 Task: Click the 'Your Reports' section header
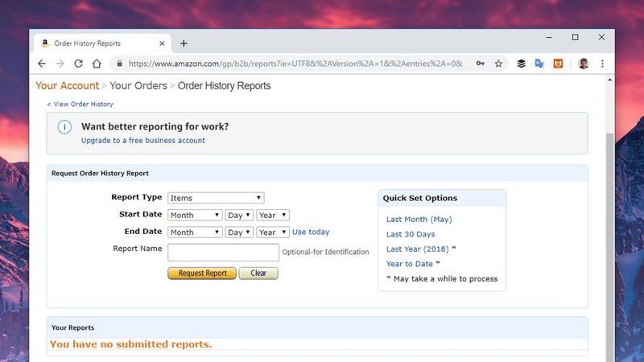72,327
